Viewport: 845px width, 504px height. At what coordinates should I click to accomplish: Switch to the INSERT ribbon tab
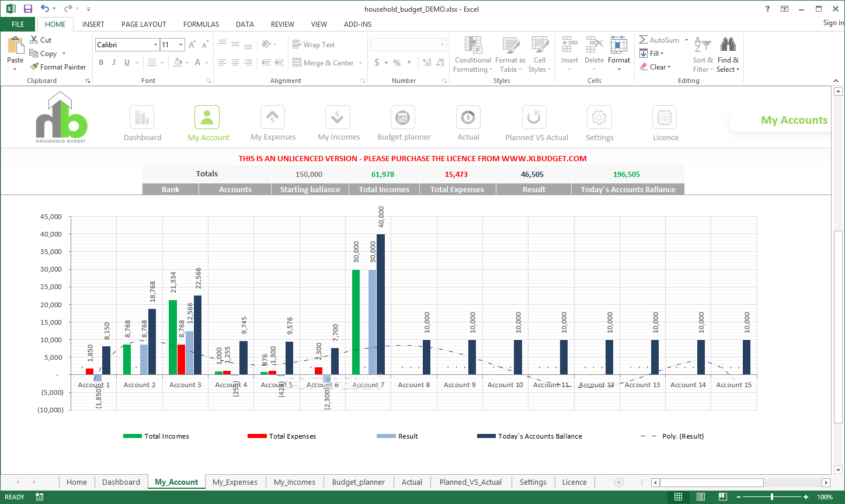[x=93, y=24]
